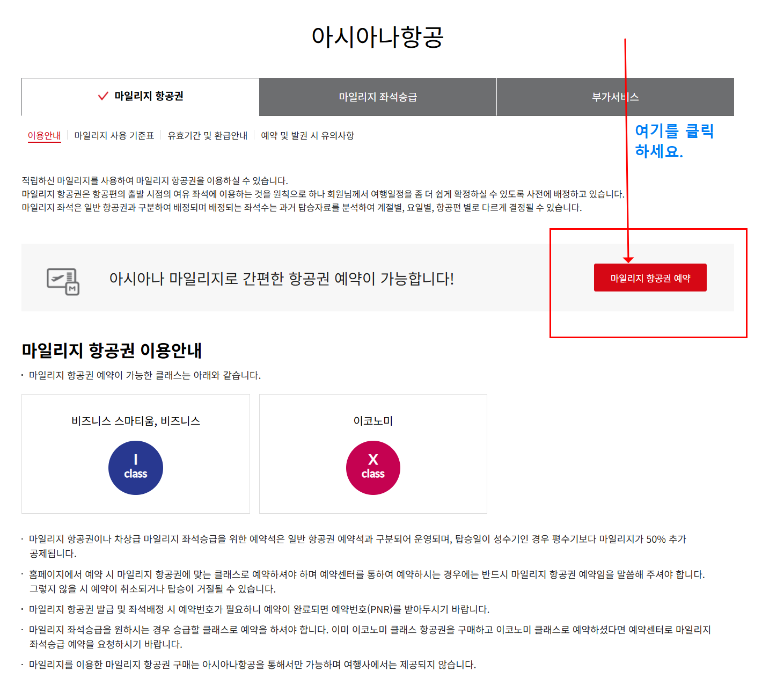This screenshot has width=784, height=678.
Task: Switch to the 마일리지 좌석승급 tab
Action: [378, 97]
